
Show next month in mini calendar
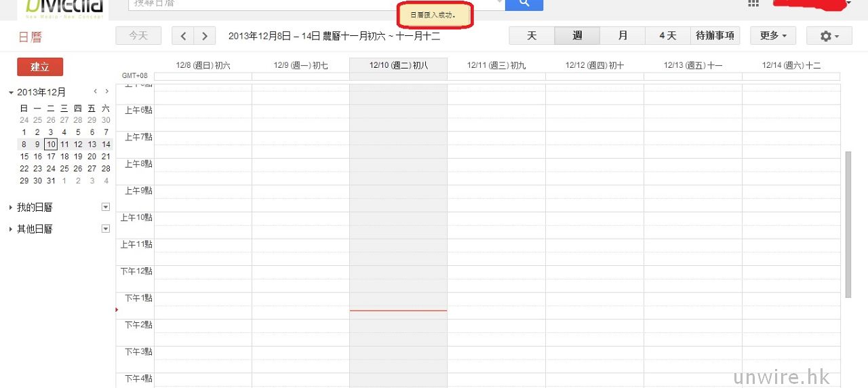pos(106,92)
